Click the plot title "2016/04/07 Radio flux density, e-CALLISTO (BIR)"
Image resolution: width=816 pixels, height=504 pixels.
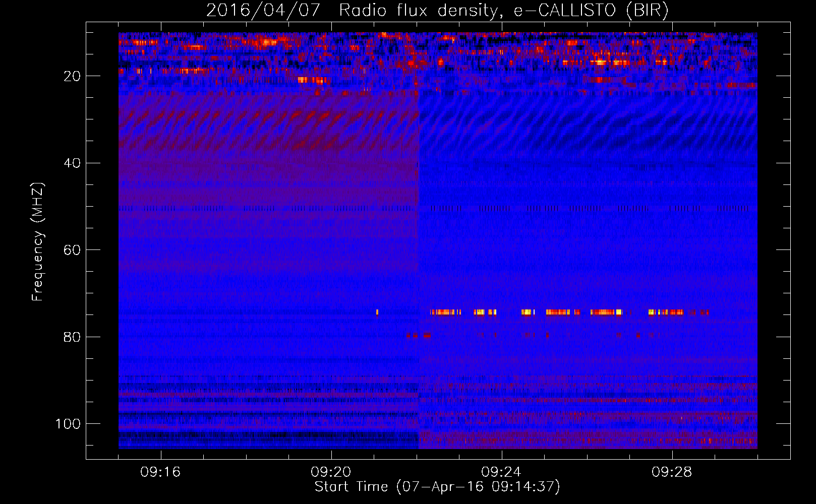point(438,11)
